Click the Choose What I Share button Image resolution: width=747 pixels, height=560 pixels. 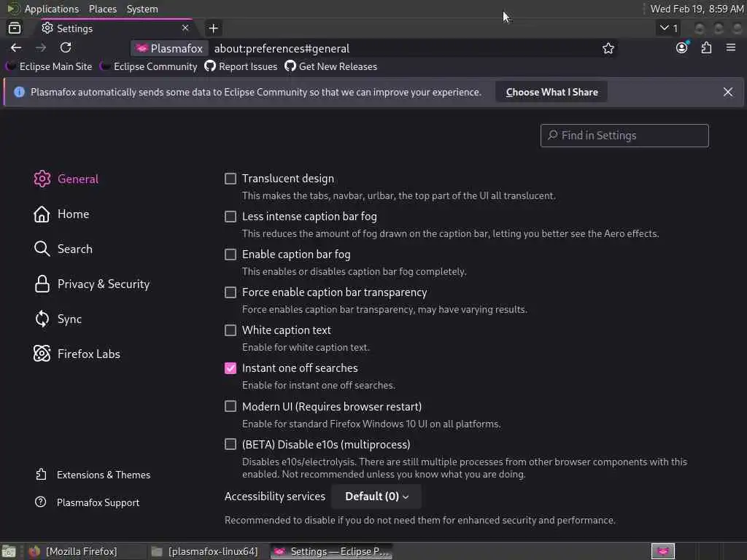pos(551,93)
